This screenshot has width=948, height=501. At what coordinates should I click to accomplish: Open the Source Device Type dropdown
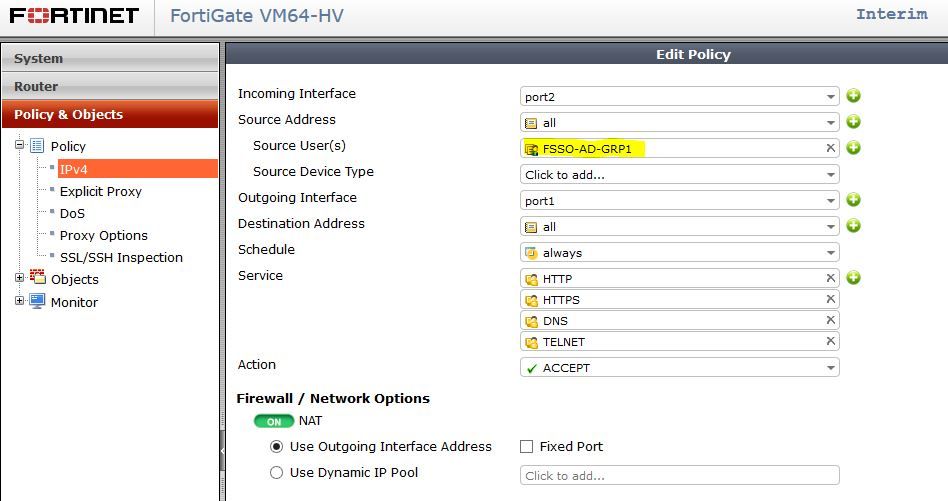coord(680,174)
